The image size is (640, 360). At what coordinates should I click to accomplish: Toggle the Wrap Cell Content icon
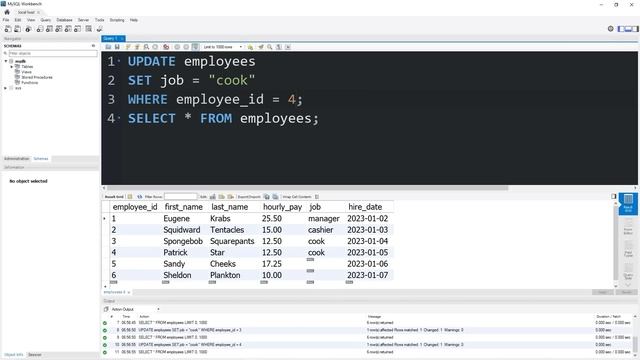317,197
